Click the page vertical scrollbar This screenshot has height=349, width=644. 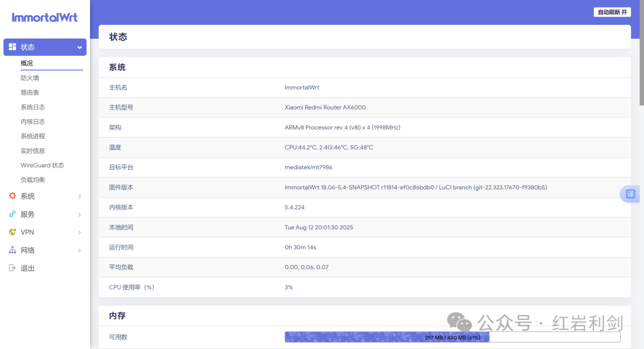point(642,52)
